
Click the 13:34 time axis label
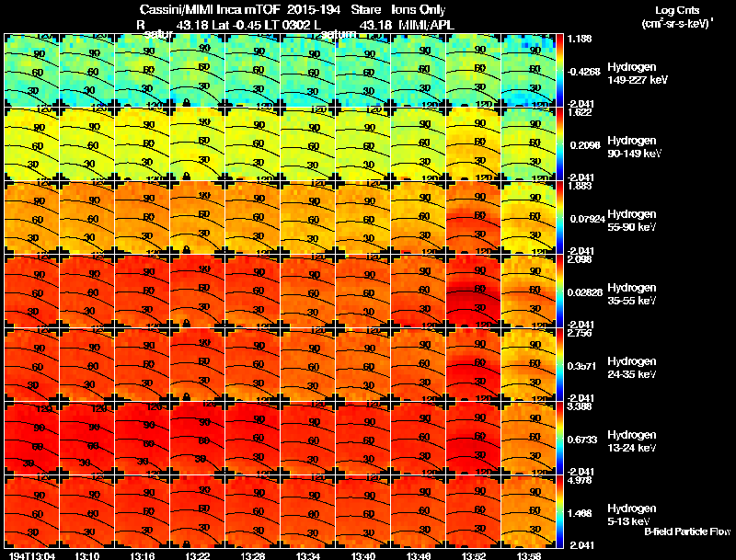308,555
